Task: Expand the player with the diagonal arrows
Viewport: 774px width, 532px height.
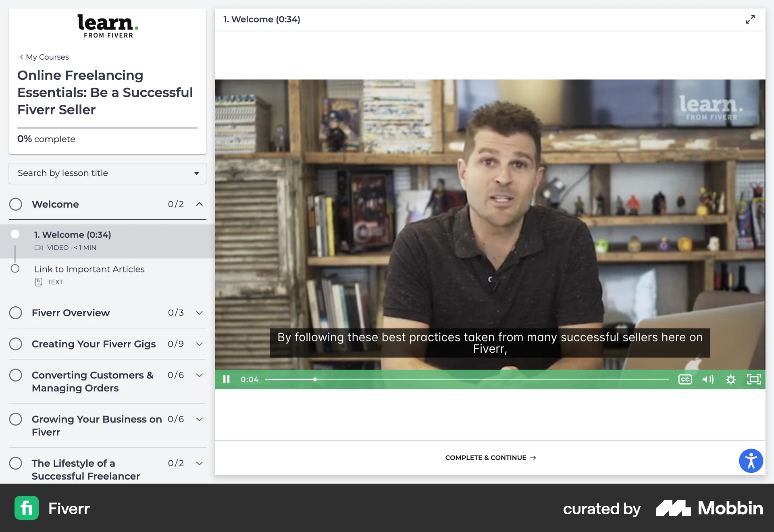Action: click(750, 19)
